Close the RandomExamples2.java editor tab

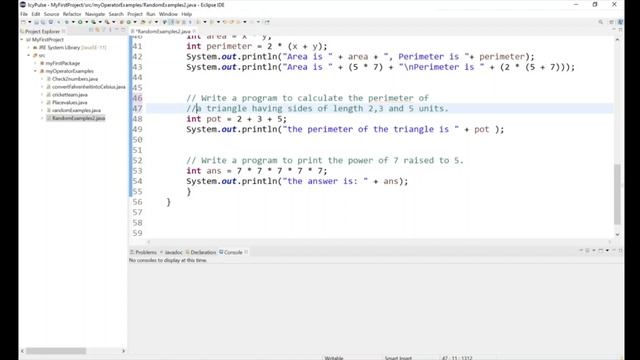pos(194,31)
